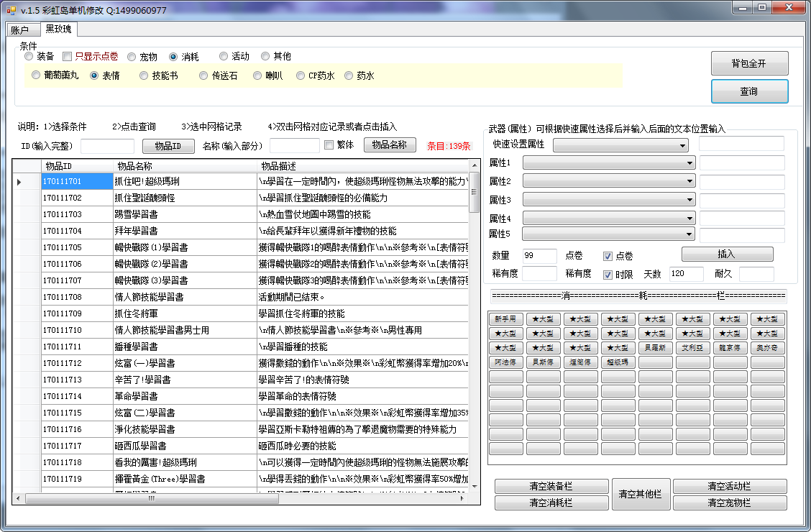Click the 背包全开 button
811x532 pixels.
tap(749, 63)
